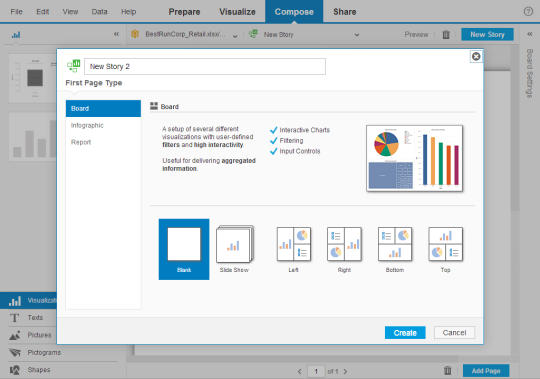Screen dimensions: 540x379
Task: Switch to the Share room
Action: point(345,12)
